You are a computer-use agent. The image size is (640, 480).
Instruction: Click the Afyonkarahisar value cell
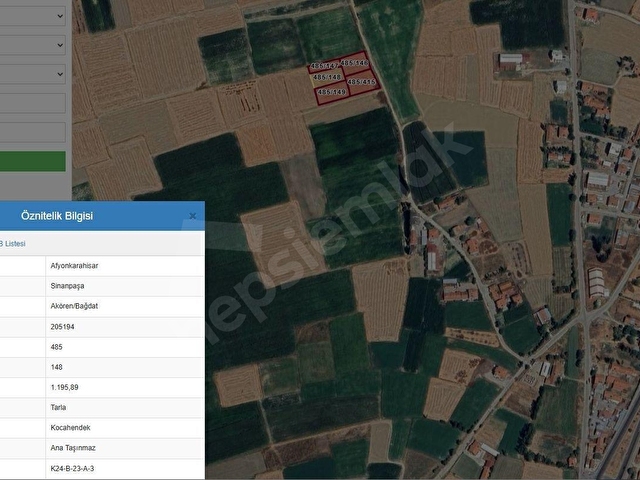coord(125,266)
